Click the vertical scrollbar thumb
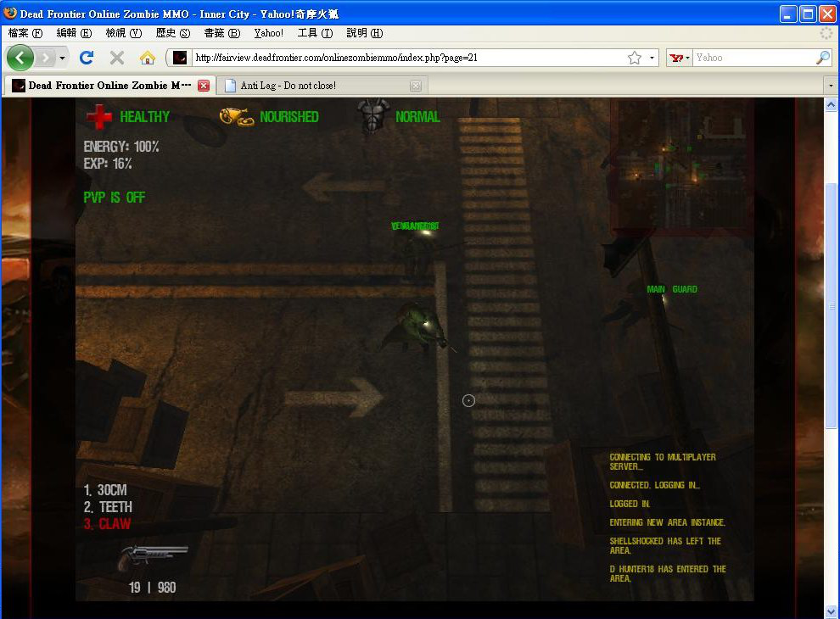The image size is (840, 619). [x=831, y=306]
